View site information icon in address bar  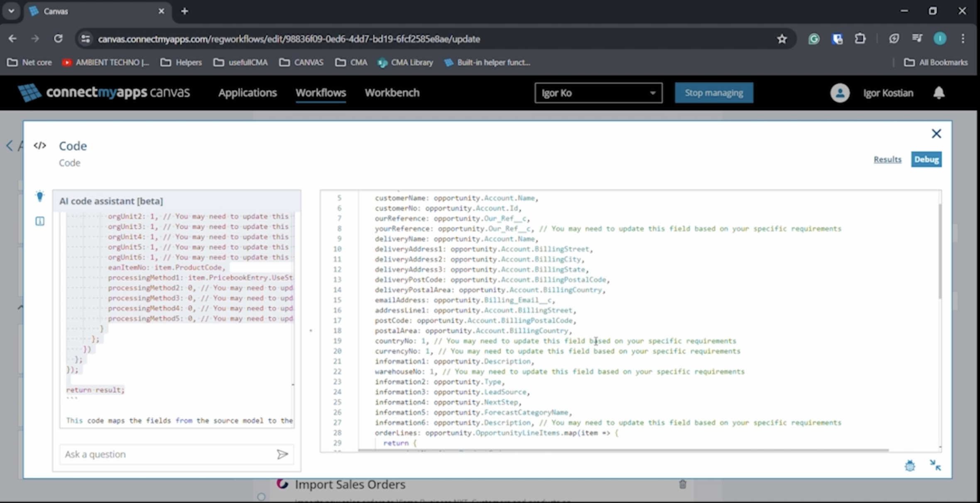pos(85,39)
